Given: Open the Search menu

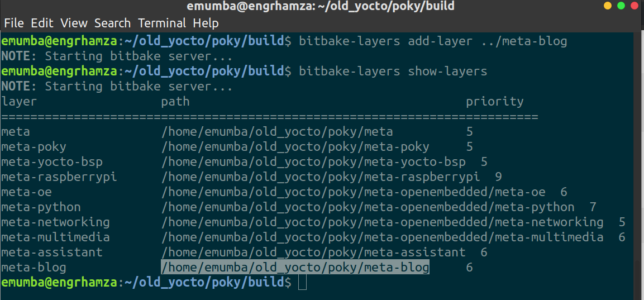Looking at the screenshot, I should pyautogui.click(x=112, y=22).
